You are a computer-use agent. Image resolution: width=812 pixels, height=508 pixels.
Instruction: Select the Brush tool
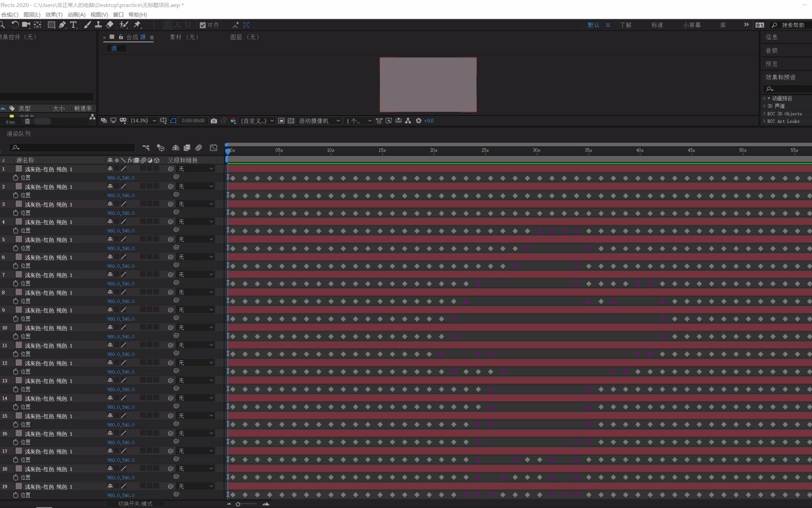pos(87,25)
